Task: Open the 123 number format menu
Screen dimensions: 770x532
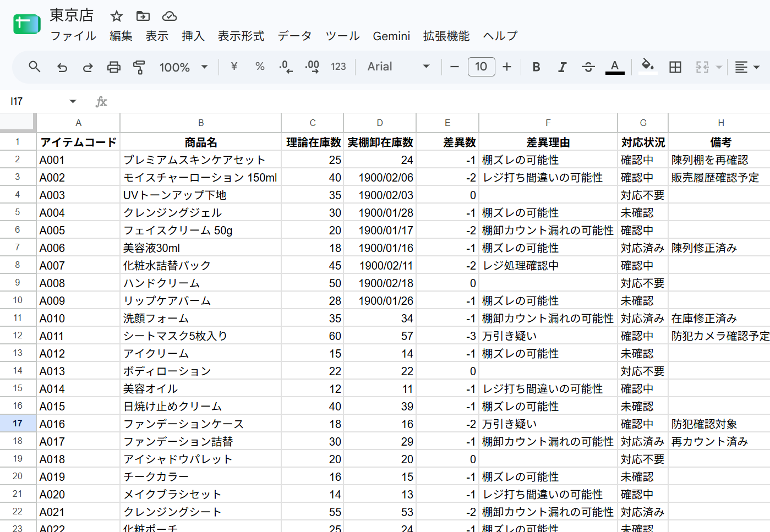Action: click(338, 67)
